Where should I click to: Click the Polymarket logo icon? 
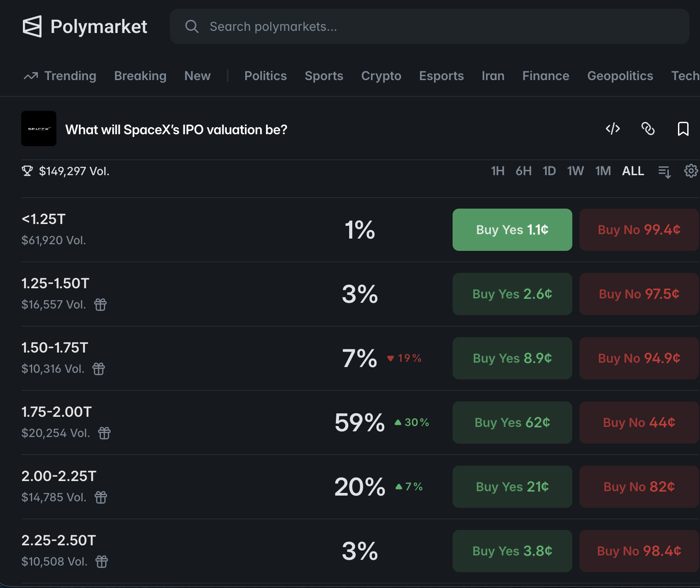[x=32, y=26]
